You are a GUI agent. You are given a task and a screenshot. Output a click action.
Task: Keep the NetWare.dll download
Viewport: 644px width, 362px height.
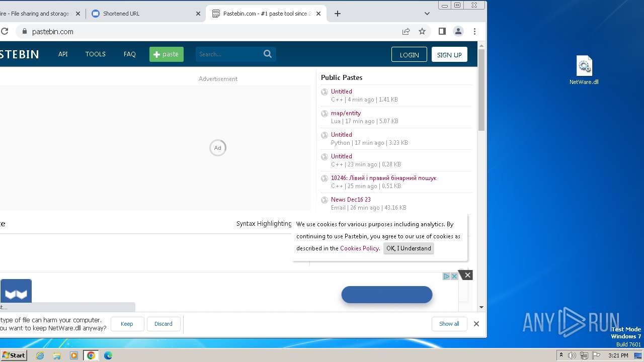pyautogui.click(x=127, y=324)
